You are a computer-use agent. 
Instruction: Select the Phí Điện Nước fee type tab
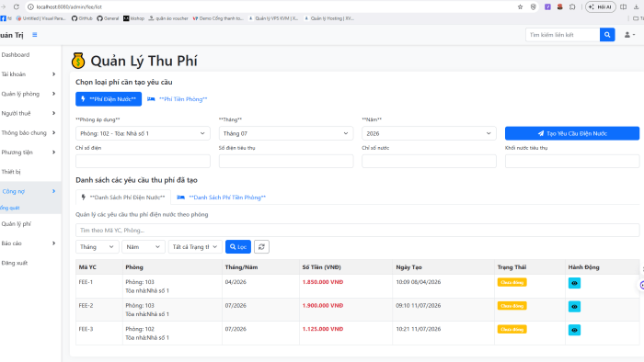coord(109,99)
